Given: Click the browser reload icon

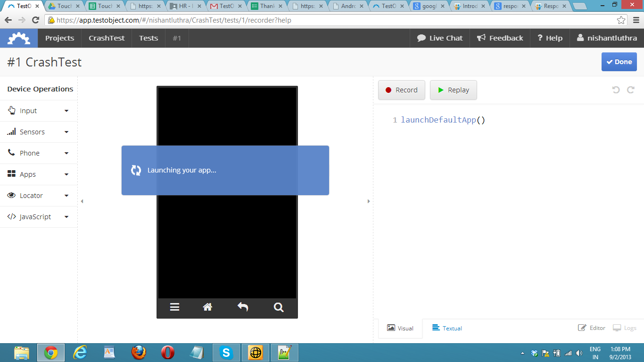Looking at the screenshot, I should click(35, 20).
